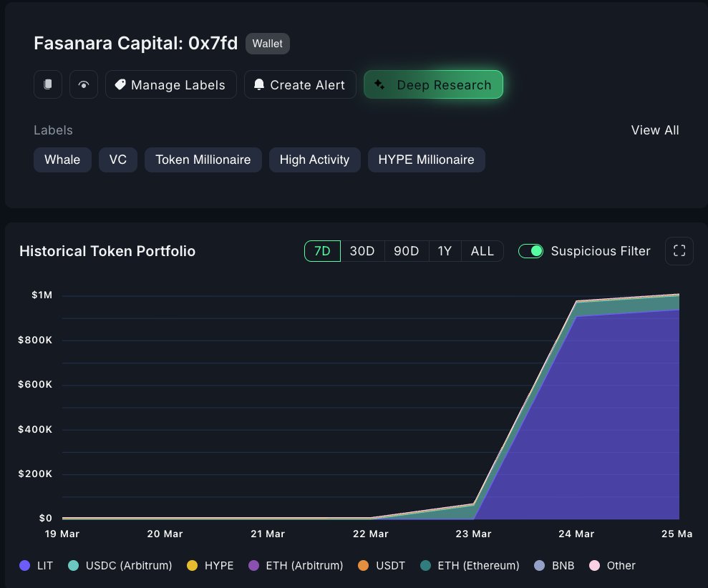Click the Wallet badge
708x588 pixels.
point(267,44)
